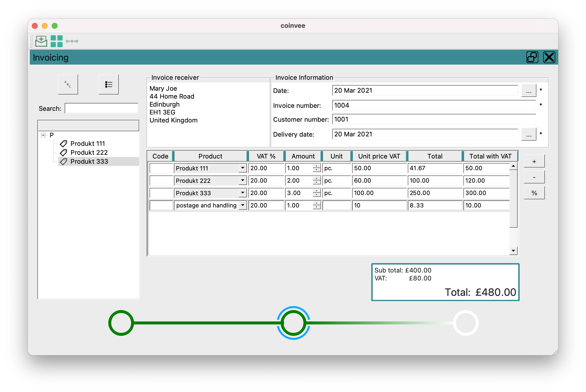586x392 pixels.
Task: Click the workflow steps toolbar icon
Action: coord(72,41)
